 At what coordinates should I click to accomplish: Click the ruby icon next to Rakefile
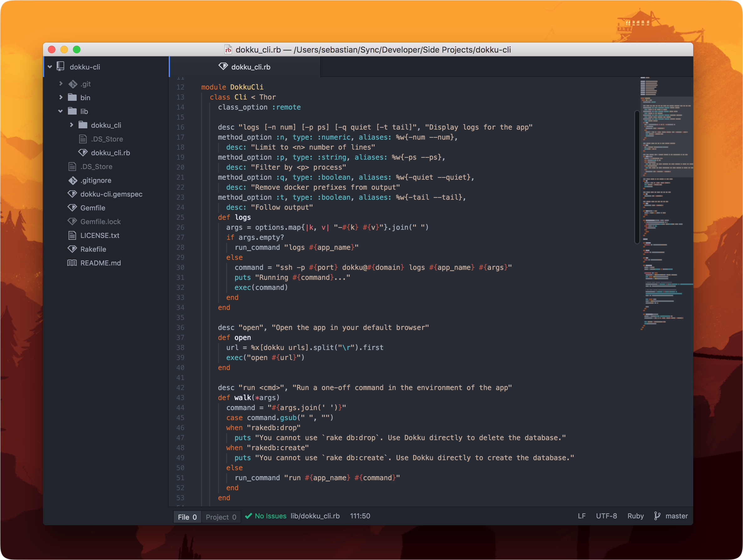(72, 249)
